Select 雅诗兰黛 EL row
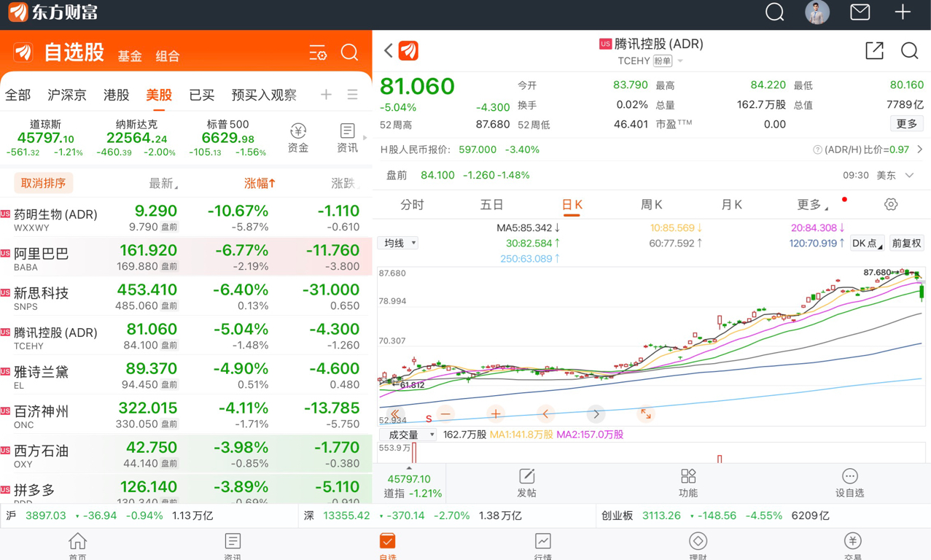Screen dimensions: 931x560 [x=186, y=376]
